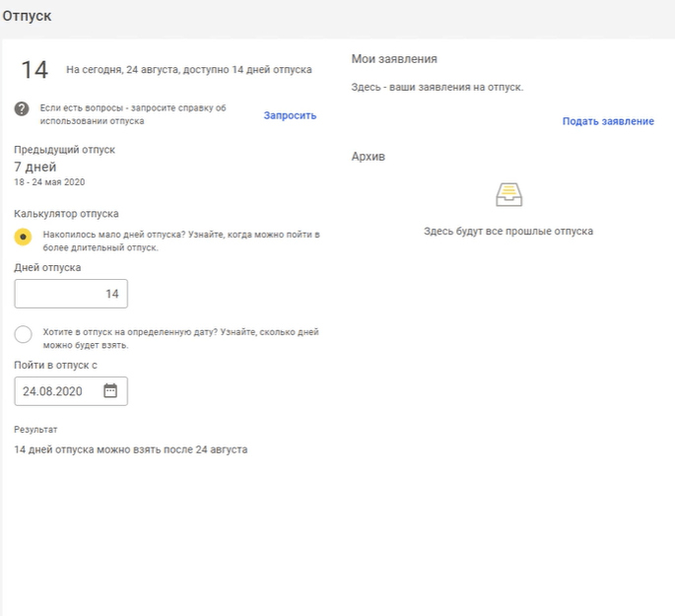Click the Предыдущий отпуск heading

pyautogui.click(x=64, y=150)
